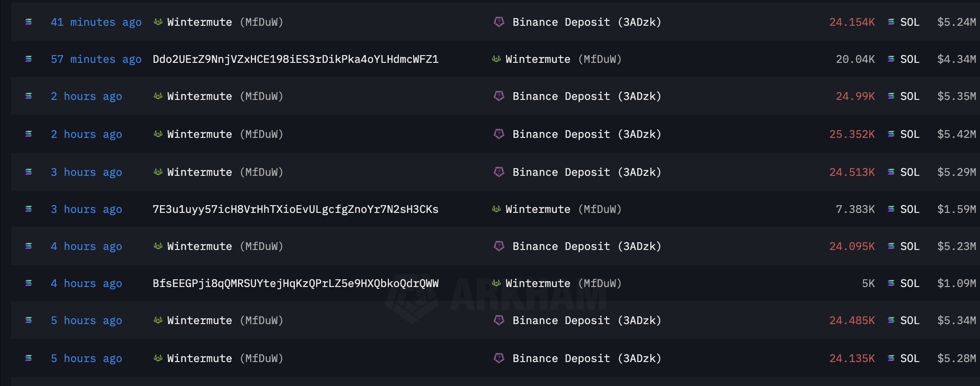The image size is (980, 386).
Task: Click Wintermute icon in 24.135K transfer row
Action: tap(158, 358)
